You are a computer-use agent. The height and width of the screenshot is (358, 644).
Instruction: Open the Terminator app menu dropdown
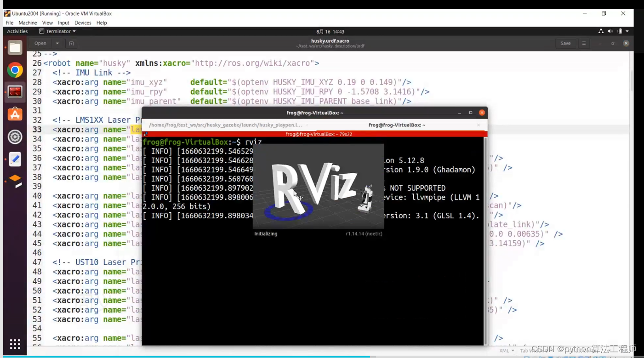pyautogui.click(x=57, y=31)
